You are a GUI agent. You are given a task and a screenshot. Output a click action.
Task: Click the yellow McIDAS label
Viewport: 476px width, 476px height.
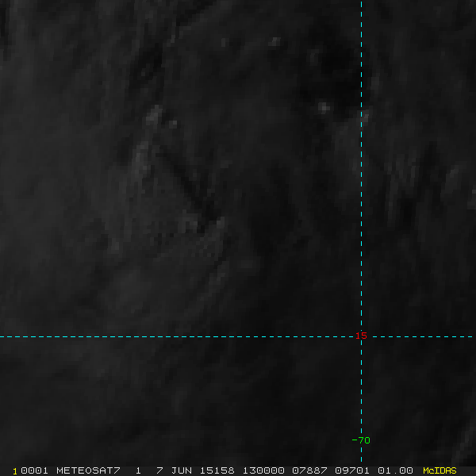440,470
